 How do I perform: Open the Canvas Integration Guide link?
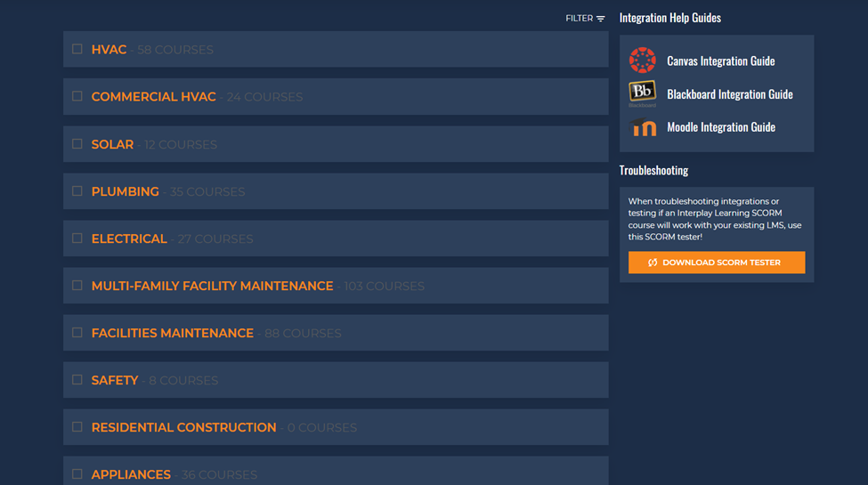pyautogui.click(x=721, y=61)
